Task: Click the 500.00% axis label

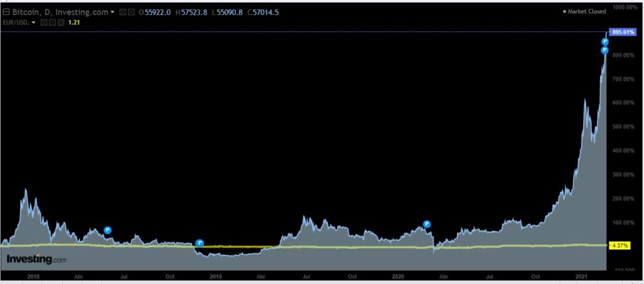Action: pyautogui.click(x=623, y=127)
